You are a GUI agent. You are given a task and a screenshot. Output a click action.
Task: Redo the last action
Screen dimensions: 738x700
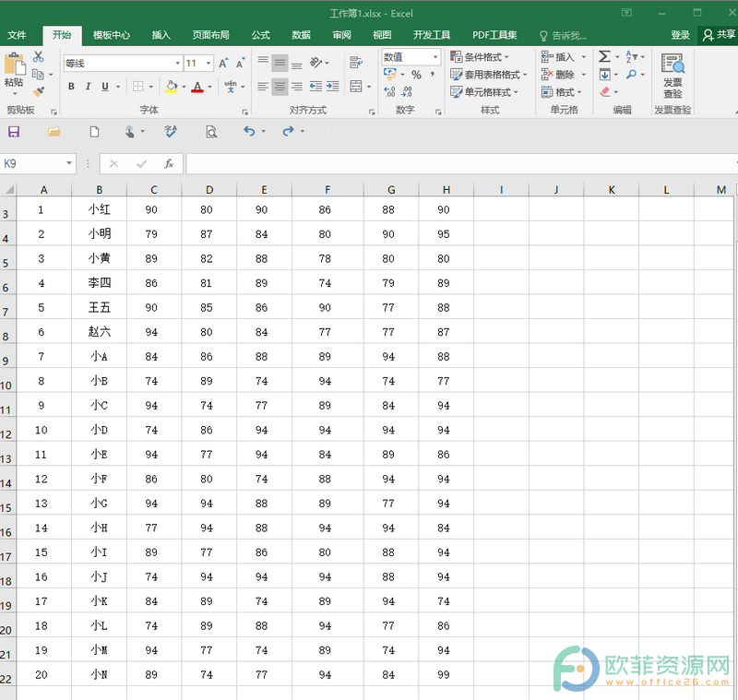point(288,131)
